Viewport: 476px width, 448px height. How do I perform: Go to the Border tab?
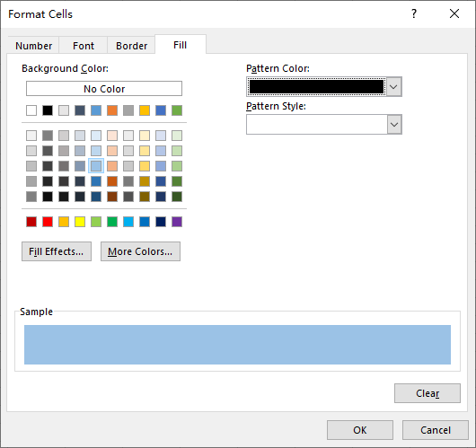(131, 46)
